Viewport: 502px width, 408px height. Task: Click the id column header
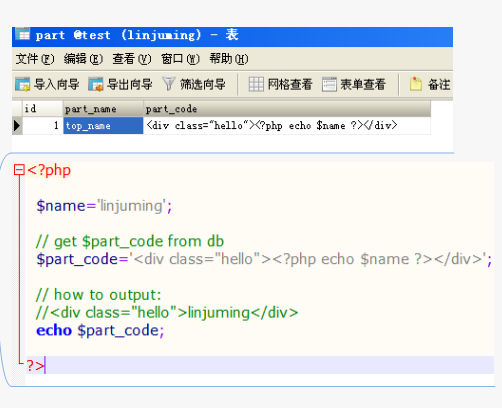43,109
